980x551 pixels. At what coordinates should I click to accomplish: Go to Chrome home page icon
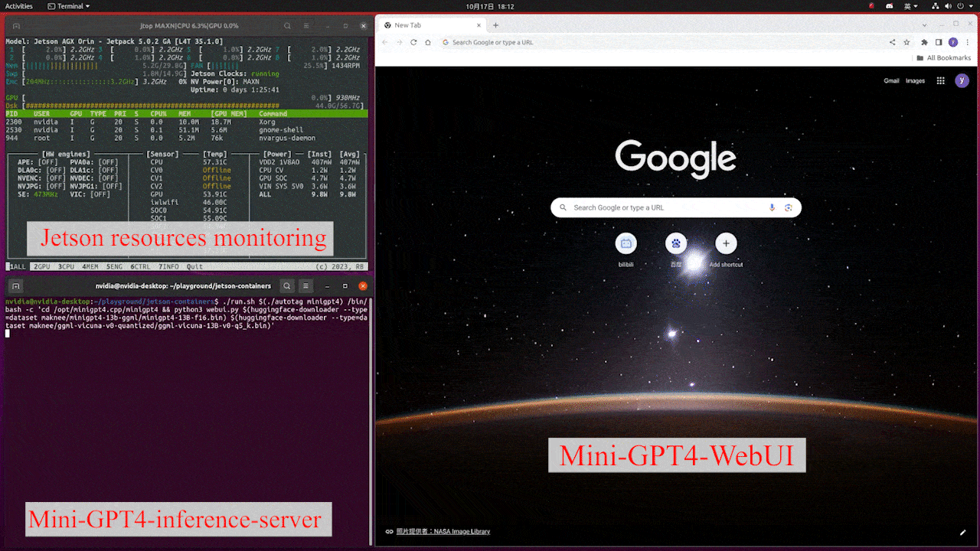coord(428,42)
